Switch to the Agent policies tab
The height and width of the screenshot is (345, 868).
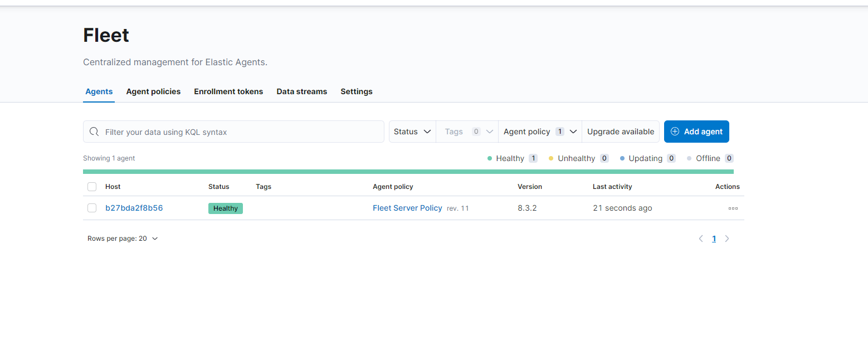click(x=153, y=91)
